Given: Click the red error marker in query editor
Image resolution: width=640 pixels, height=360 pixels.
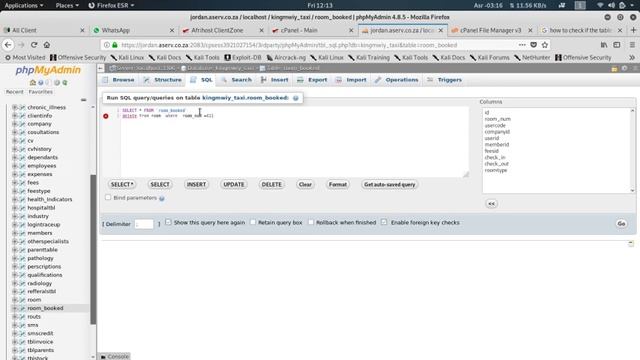Looking at the screenshot, I should [106, 116].
